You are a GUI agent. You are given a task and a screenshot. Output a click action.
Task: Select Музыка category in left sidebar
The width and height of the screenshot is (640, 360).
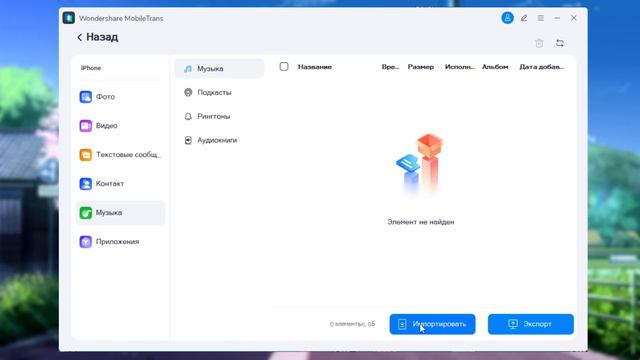[120, 213]
